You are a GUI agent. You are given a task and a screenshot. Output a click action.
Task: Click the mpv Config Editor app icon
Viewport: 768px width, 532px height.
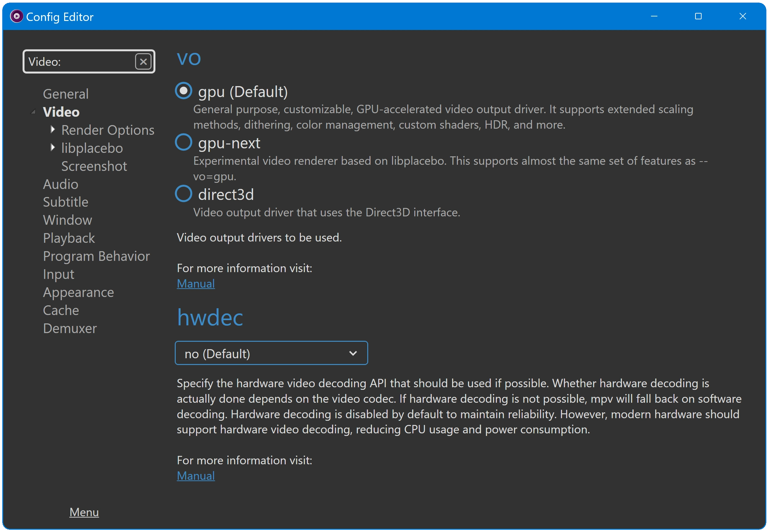(17, 16)
